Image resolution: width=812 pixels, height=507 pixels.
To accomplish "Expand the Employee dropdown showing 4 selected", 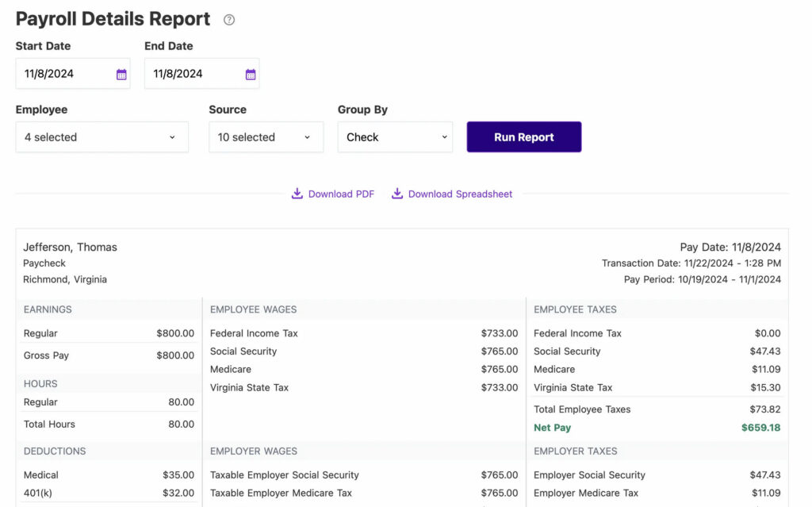I will pyautogui.click(x=102, y=136).
